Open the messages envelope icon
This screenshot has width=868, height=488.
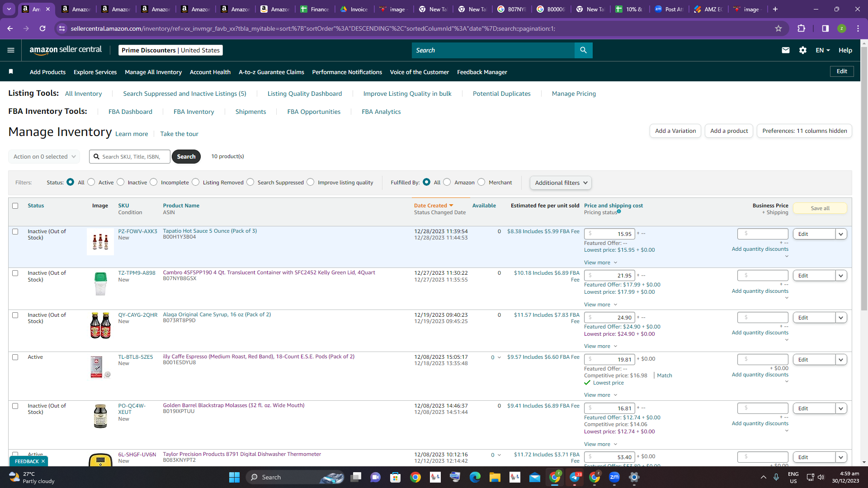point(786,50)
